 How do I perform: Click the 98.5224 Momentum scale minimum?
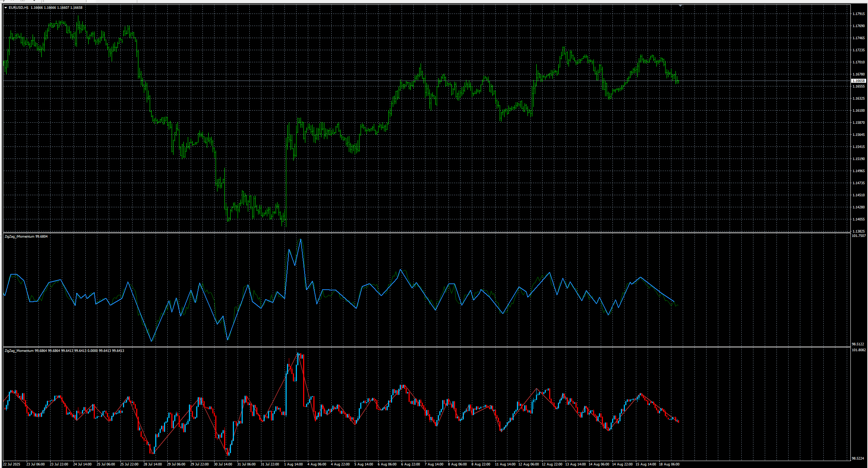click(x=858, y=458)
